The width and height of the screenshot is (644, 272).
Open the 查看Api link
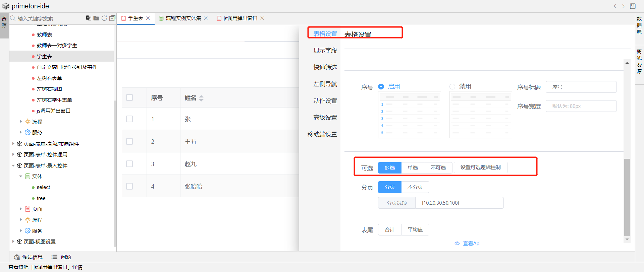point(471,244)
